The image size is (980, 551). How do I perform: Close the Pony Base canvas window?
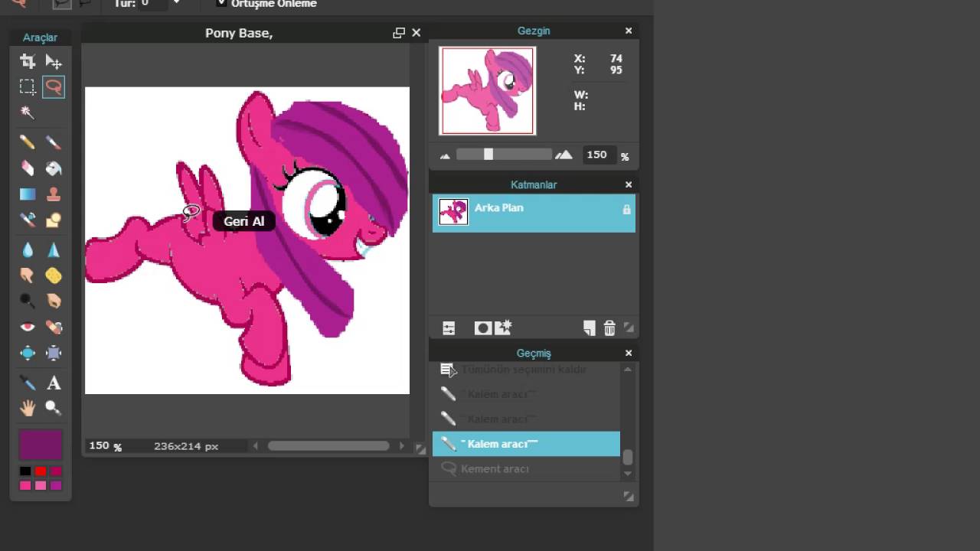click(x=416, y=33)
